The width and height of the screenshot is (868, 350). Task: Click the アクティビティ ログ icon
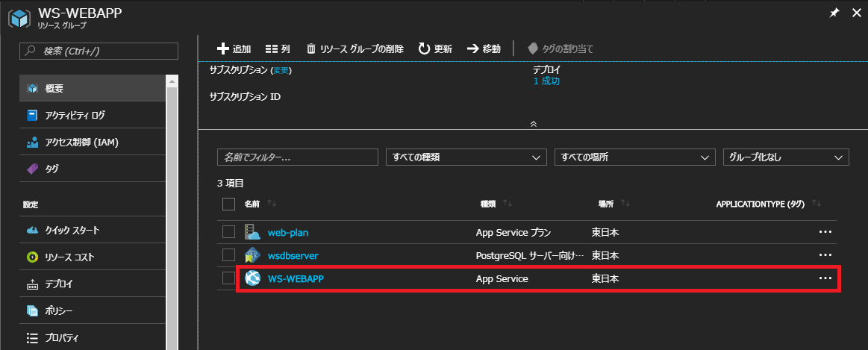(32, 115)
